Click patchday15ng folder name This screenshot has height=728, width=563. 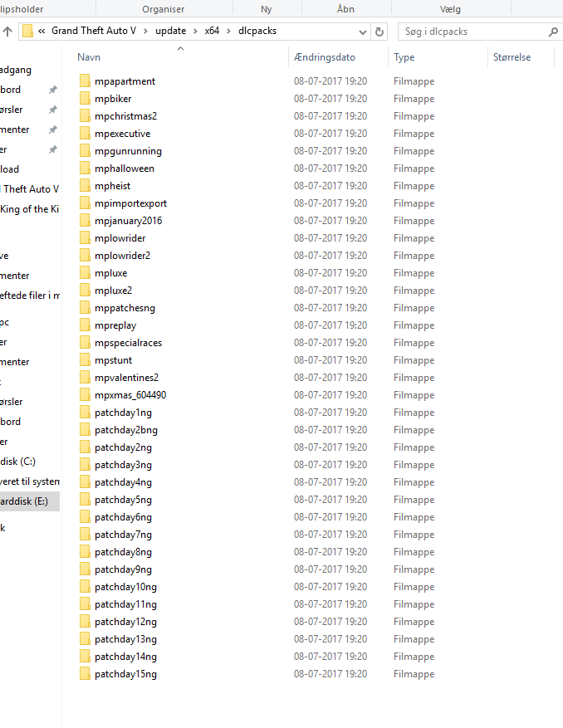[x=125, y=674]
